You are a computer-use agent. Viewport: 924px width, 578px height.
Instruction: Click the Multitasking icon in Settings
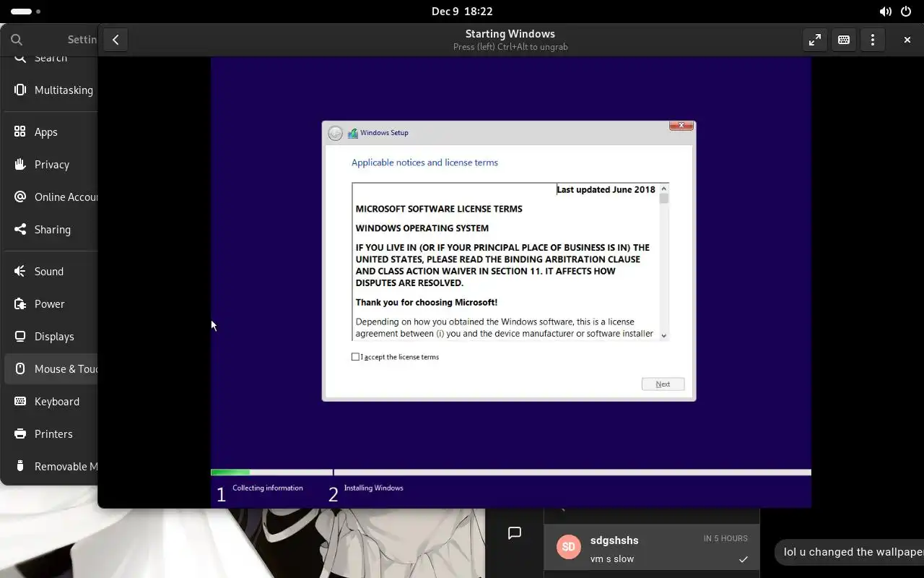(20, 90)
